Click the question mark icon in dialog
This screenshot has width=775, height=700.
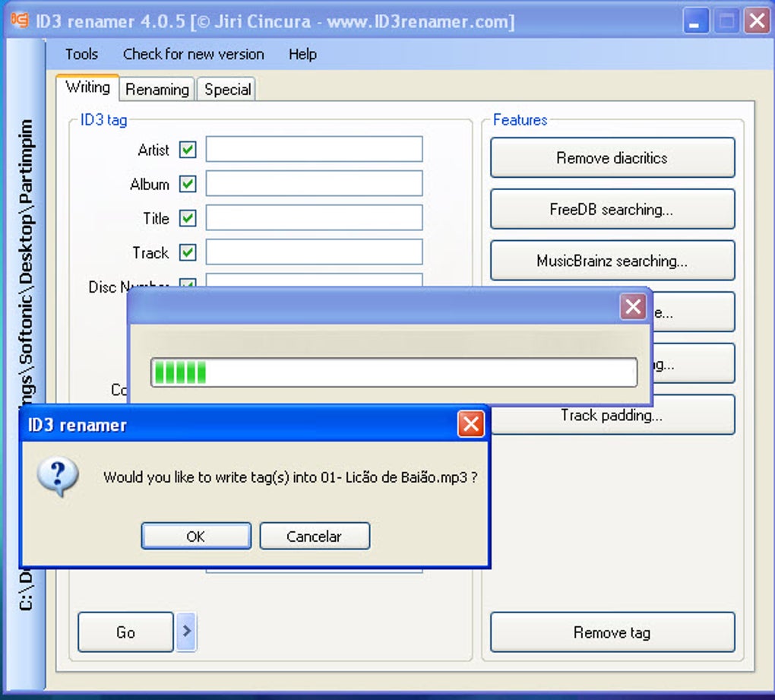click(58, 476)
